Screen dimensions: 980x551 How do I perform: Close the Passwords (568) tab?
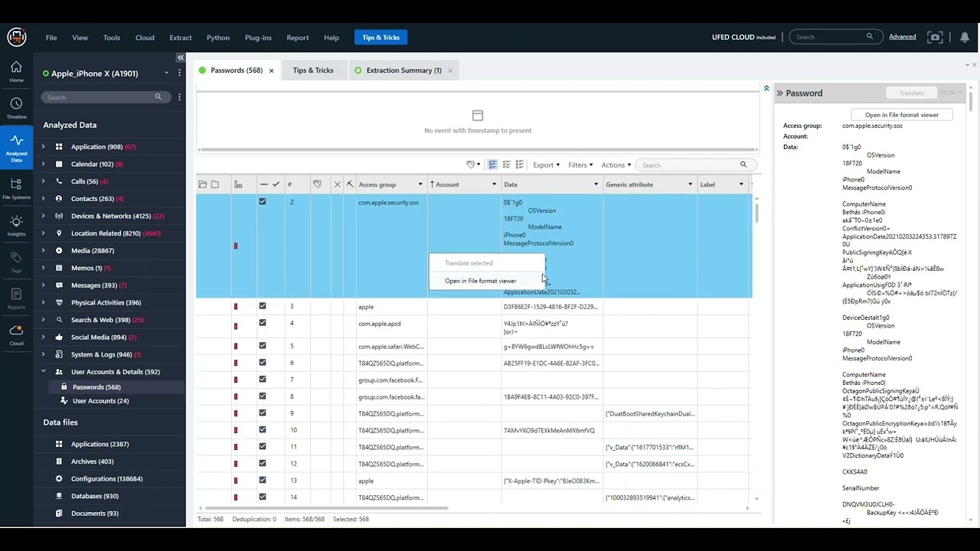271,70
